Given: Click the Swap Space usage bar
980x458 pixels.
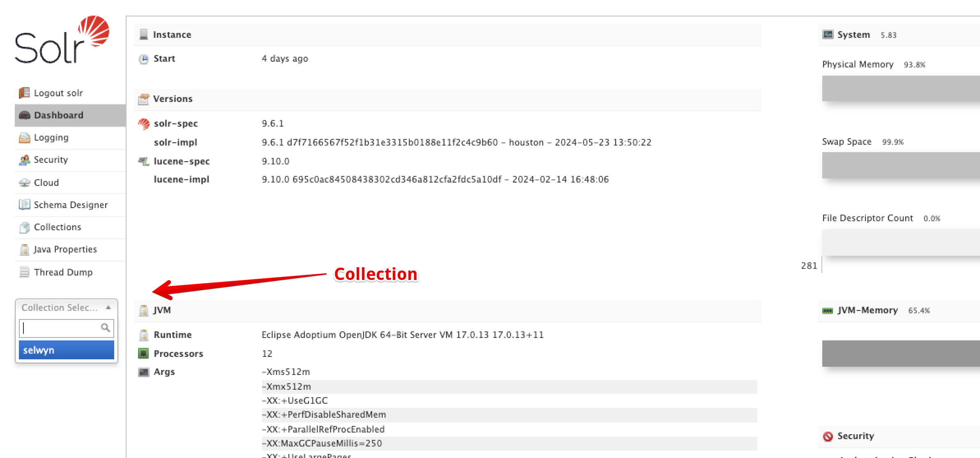Looking at the screenshot, I should pos(901,165).
